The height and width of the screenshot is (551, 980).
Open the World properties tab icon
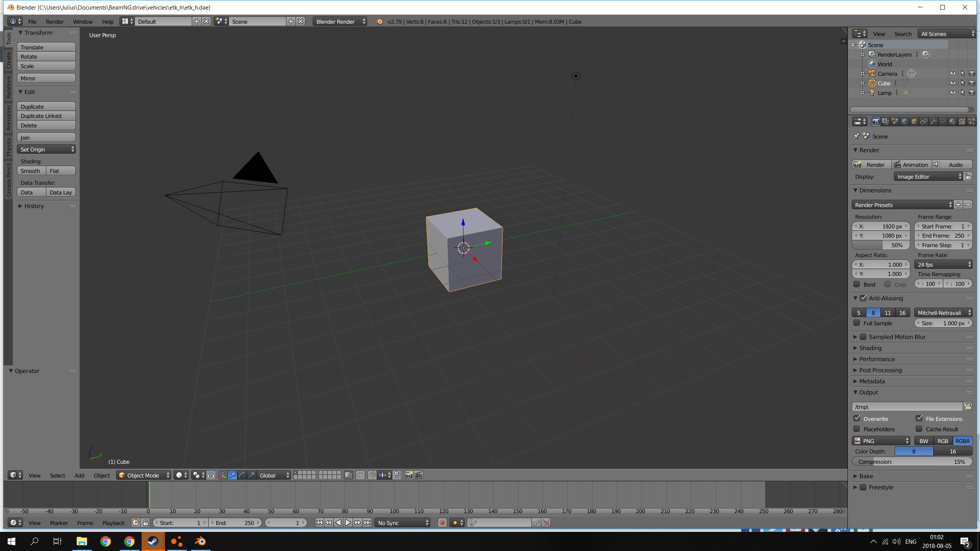(905, 122)
